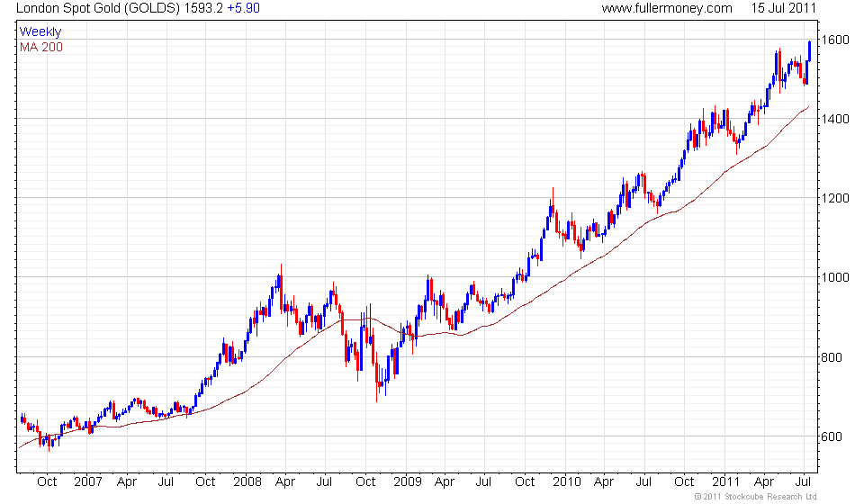The height and width of the screenshot is (504, 864).
Task: Click the '© 2011 Stockcube Research Ltd' copyright text
Action: pos(755,497)
